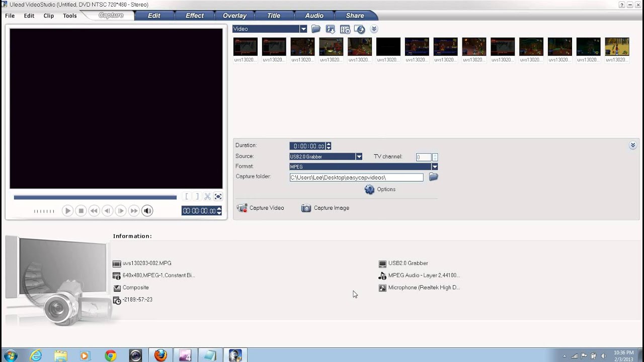The image size is (644, 362).
Task: Adjust the TV channel spinner arrows
Action: pos(435,157)
